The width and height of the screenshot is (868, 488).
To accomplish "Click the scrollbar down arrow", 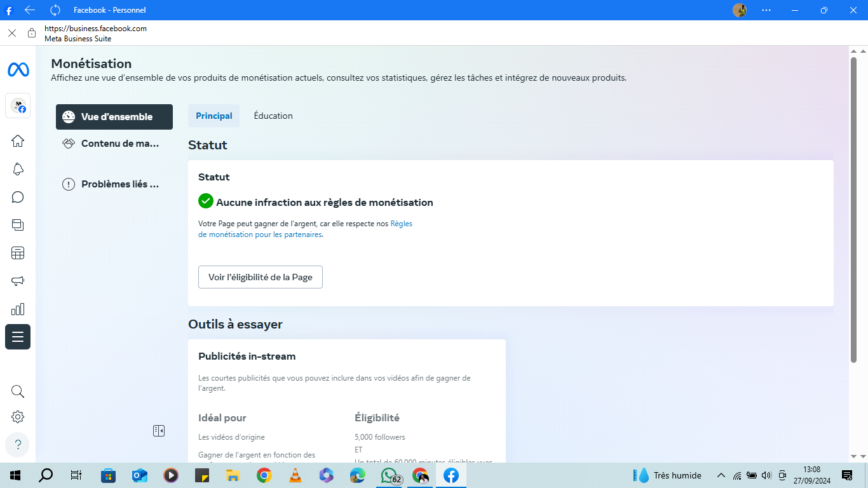I will point(853,456).
